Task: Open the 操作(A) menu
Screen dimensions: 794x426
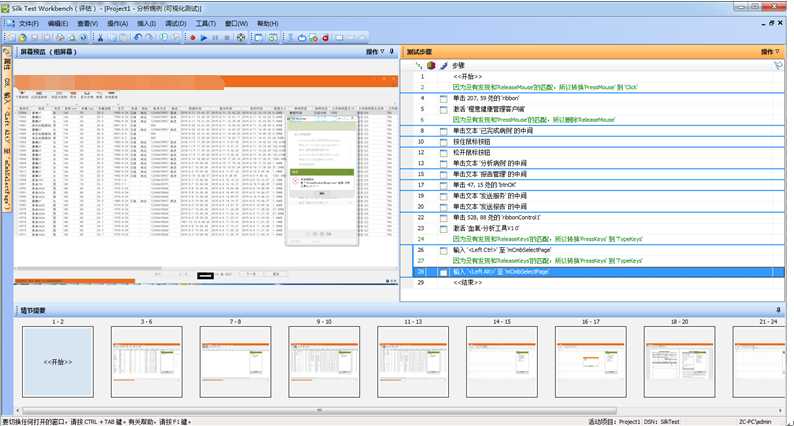Action: click(x=117, y=24)
